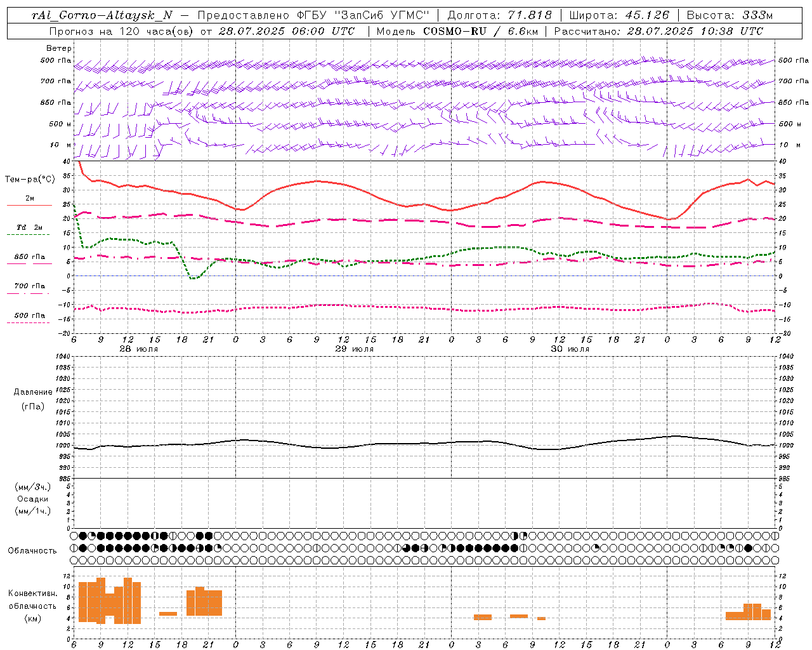Click the longitude value Долгота: 71.818

500,15
